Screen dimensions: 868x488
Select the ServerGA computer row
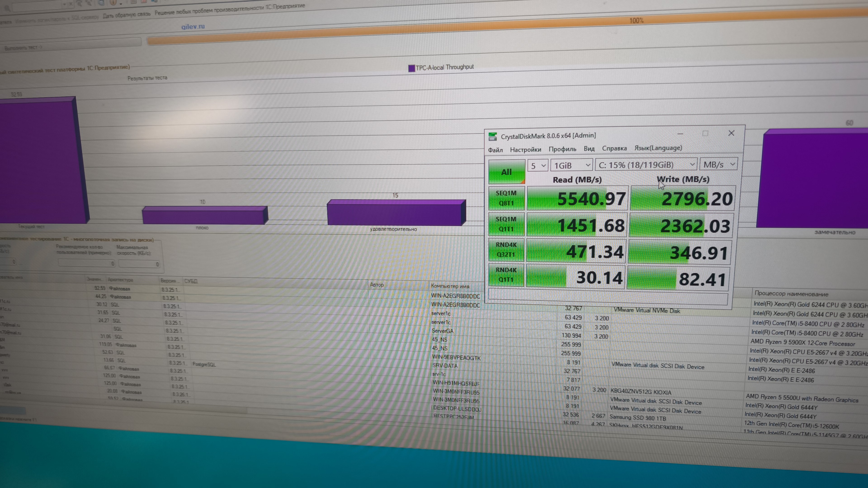pos(443,331)
